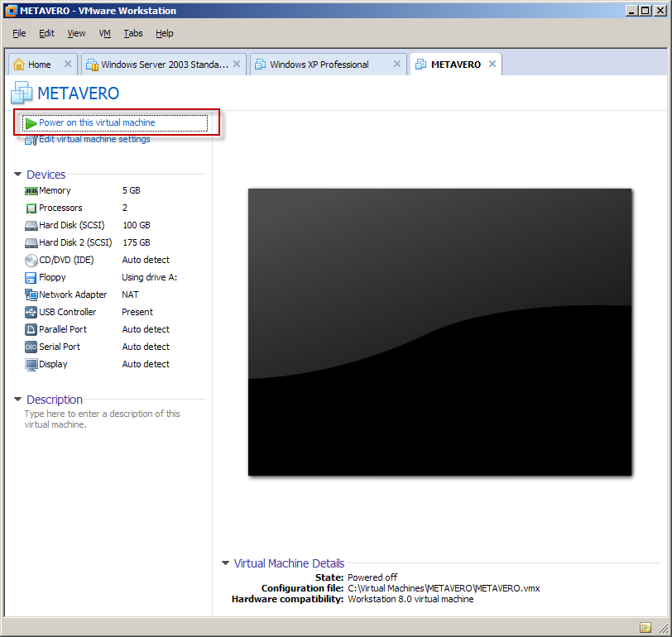Image resolution: width=672 pixels, height=637 pixels.
Task: Click the processors count value 2
Action: pyautogui.click(x=125, y=208)
